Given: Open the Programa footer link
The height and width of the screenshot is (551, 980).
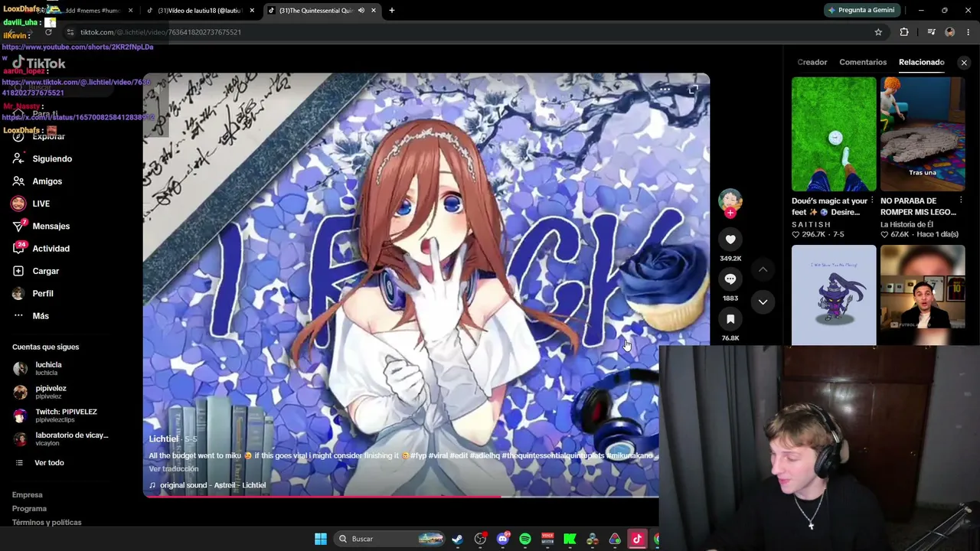Looking at the screenshot, I should (29, 509).
